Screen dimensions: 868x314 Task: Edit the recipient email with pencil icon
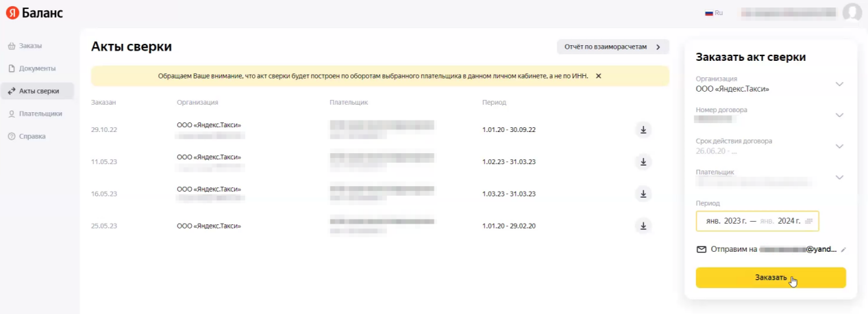[843, 250]
